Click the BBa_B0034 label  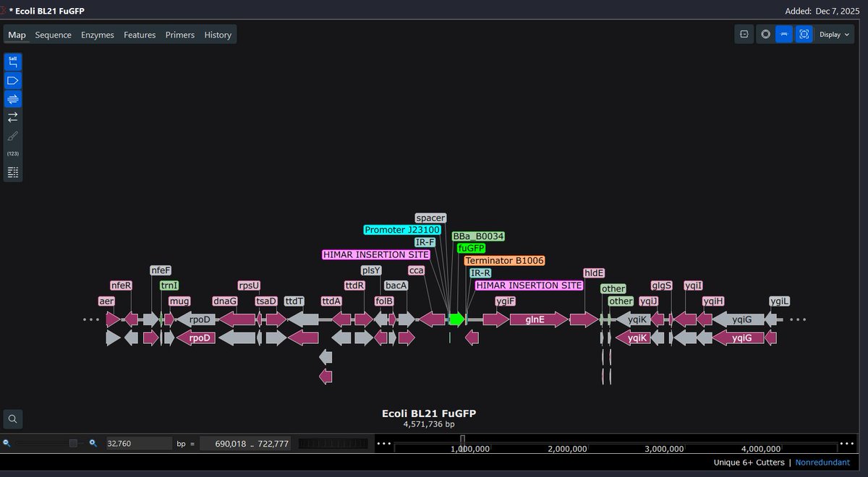pyautogui.click(x=478, y=236)
